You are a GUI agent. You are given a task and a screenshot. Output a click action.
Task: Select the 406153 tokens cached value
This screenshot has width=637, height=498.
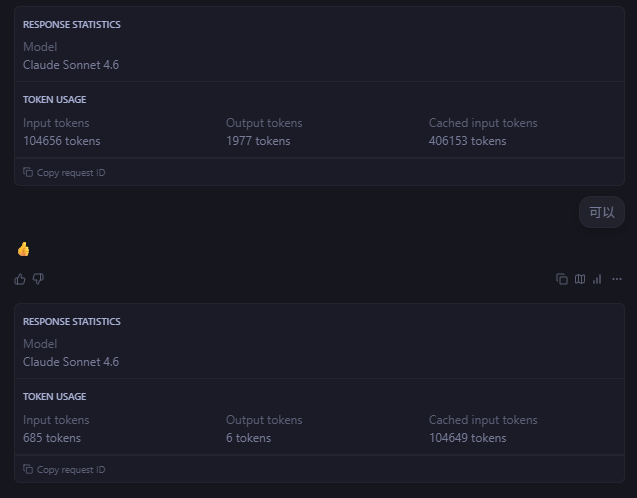click(467, 141)
